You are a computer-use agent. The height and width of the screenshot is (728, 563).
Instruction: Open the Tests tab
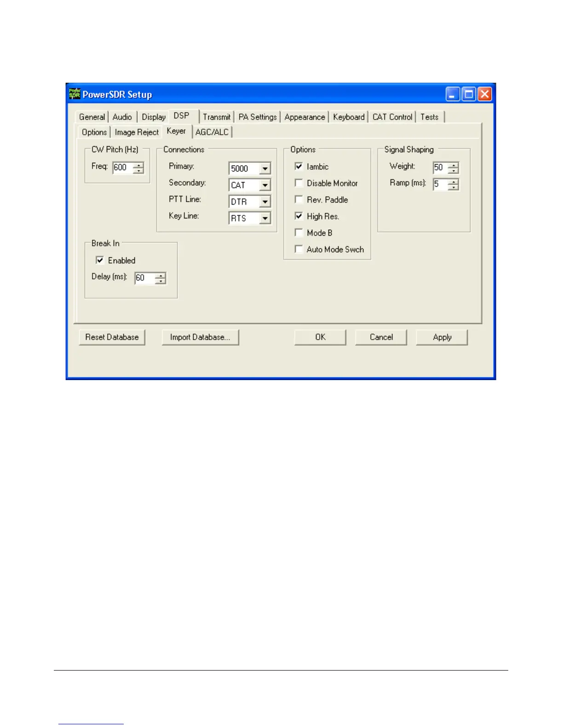tap(430, 117)
